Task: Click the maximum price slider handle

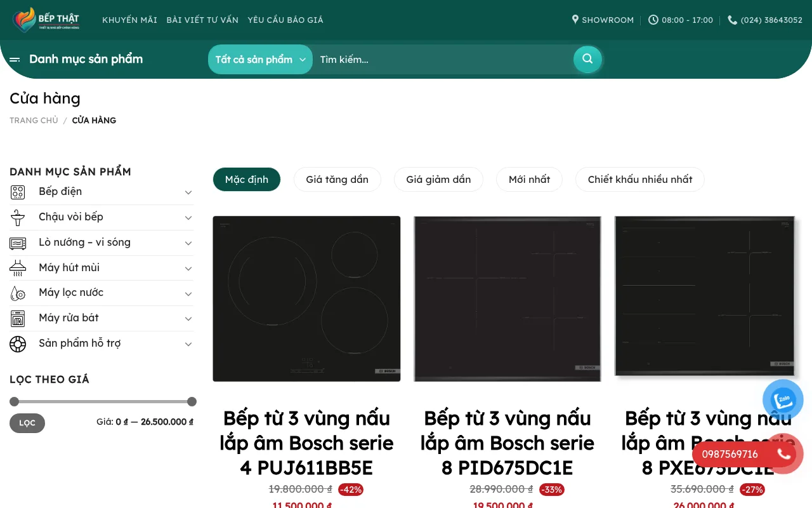Action: 192,401
